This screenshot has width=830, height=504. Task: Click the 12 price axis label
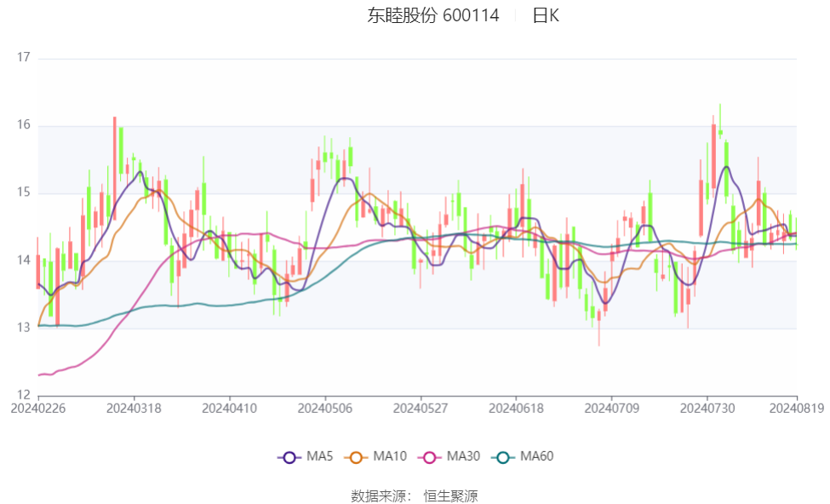[23, 395]
